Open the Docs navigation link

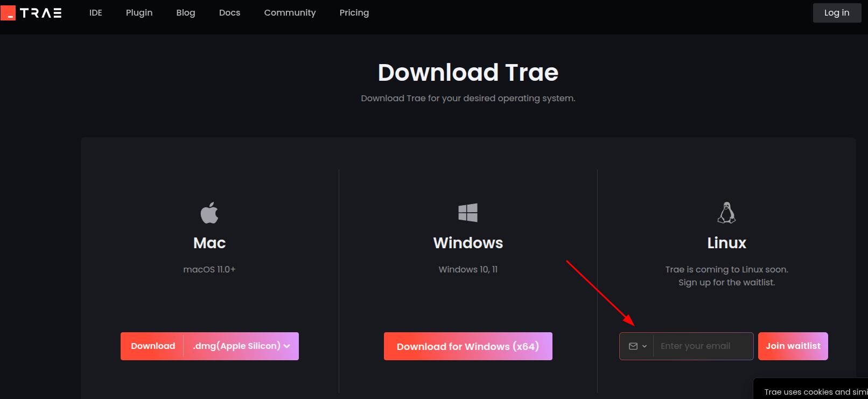pos(229,12)
